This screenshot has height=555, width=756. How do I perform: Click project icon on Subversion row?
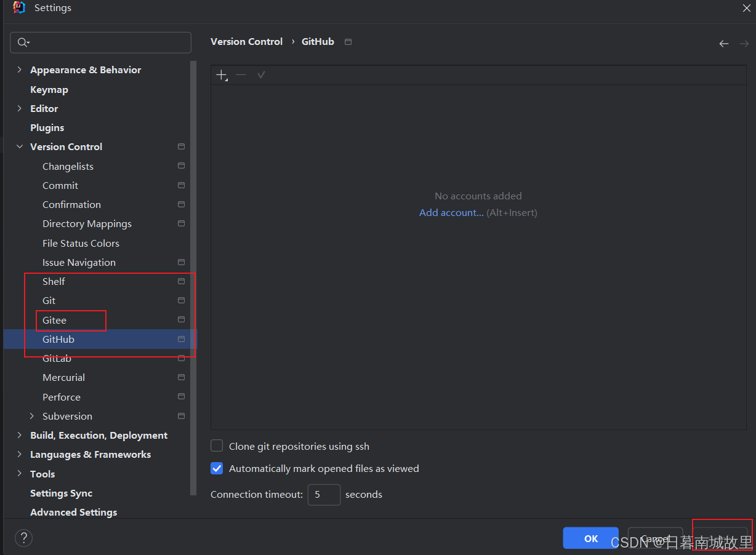[181, 416]
